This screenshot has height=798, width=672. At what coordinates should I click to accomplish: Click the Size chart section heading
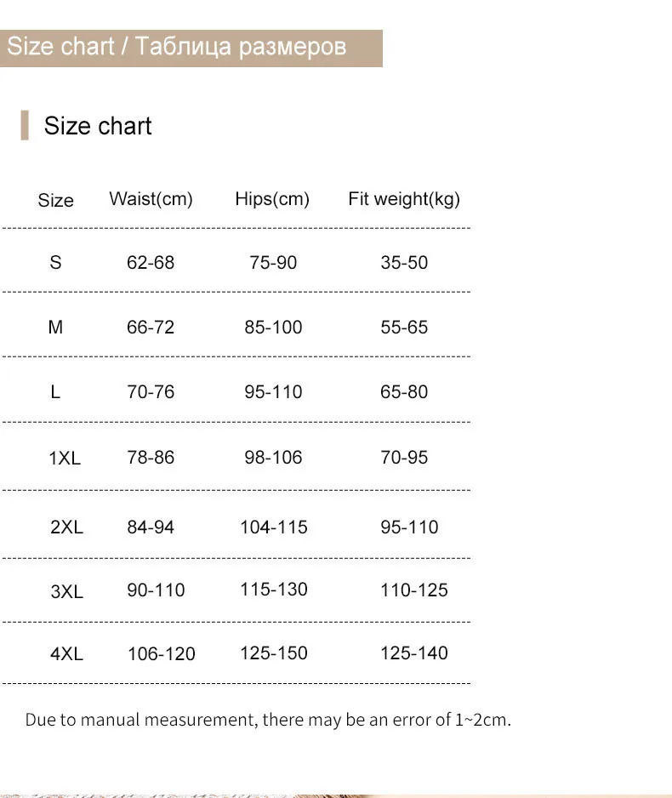98,126
